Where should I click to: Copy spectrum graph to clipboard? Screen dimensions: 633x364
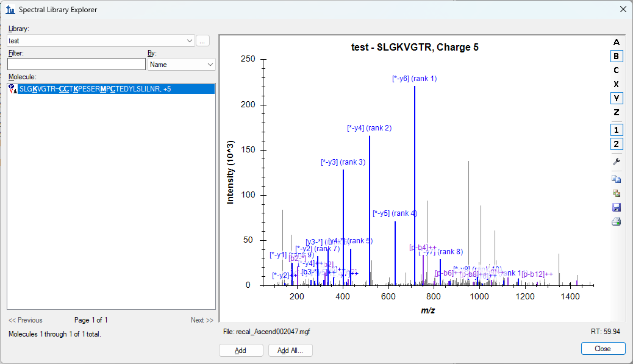click(x=617, y=179)
